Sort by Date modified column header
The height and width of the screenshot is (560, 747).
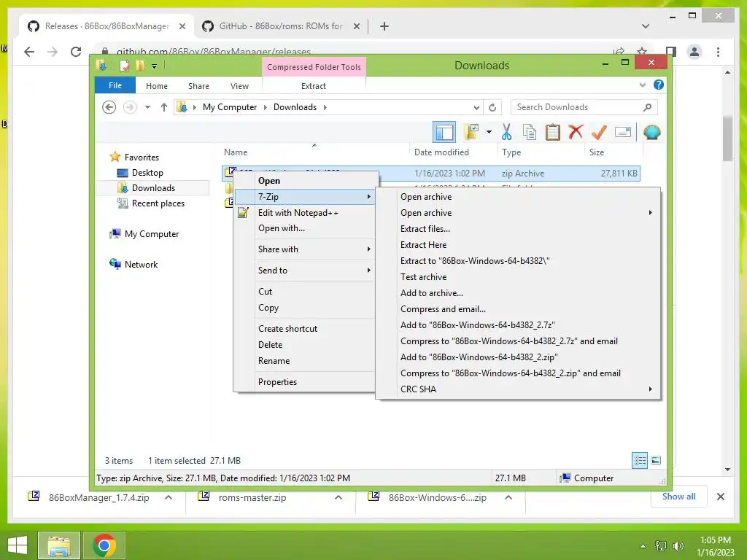(x=441, y=152)
